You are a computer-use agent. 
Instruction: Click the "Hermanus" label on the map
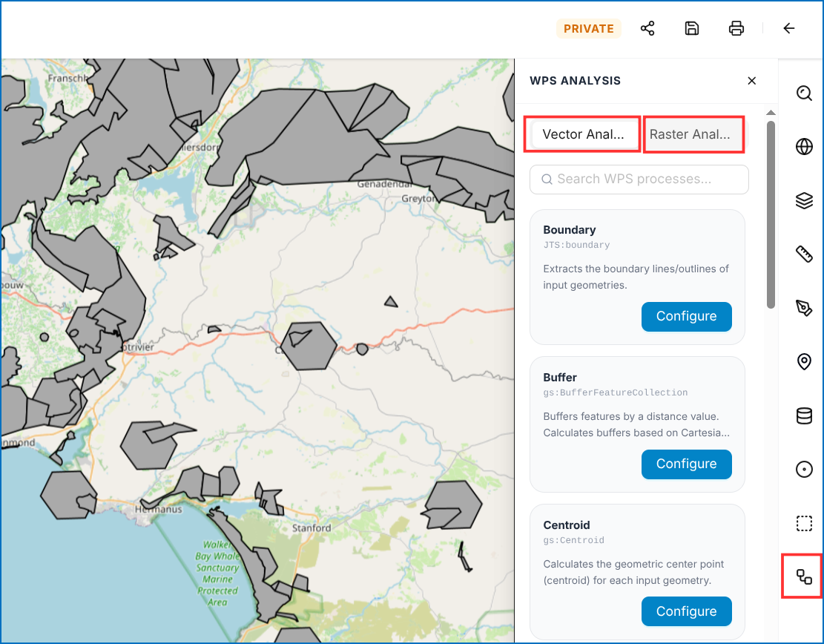[159, 509]
